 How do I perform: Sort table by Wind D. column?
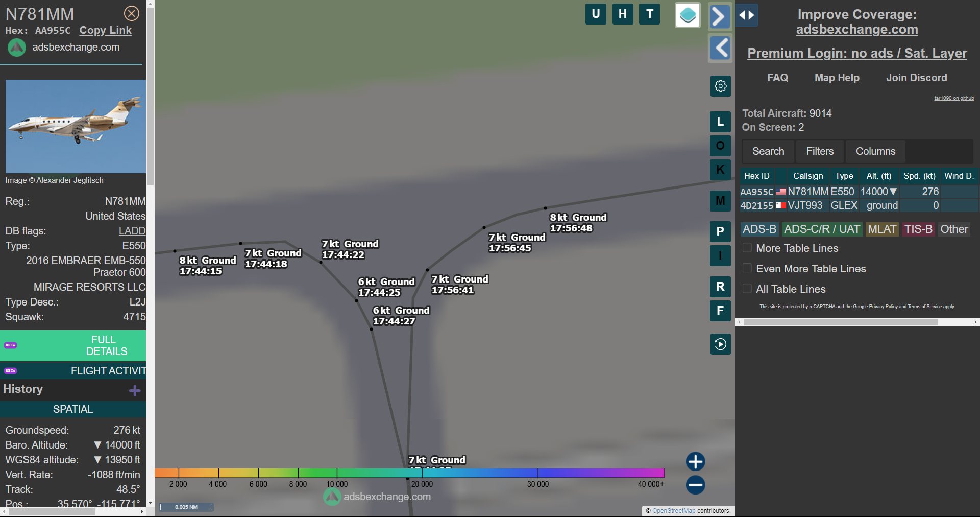[x=959, y=176]
